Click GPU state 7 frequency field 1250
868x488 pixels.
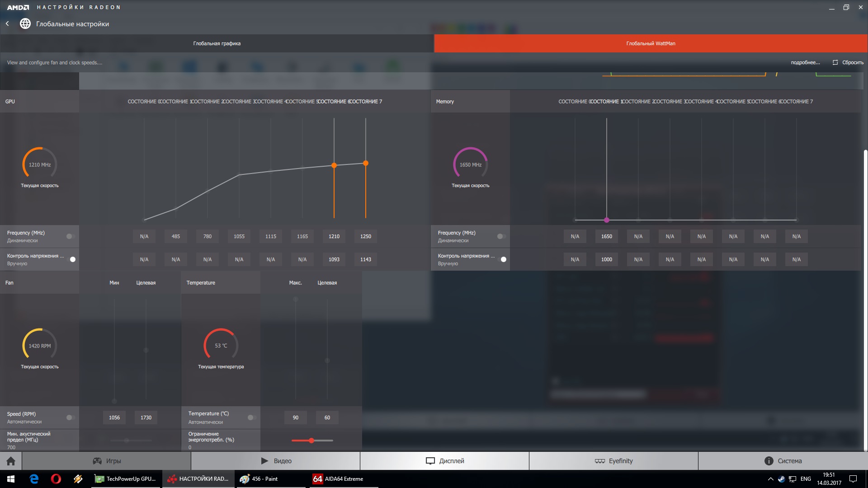tap(365, 236)
